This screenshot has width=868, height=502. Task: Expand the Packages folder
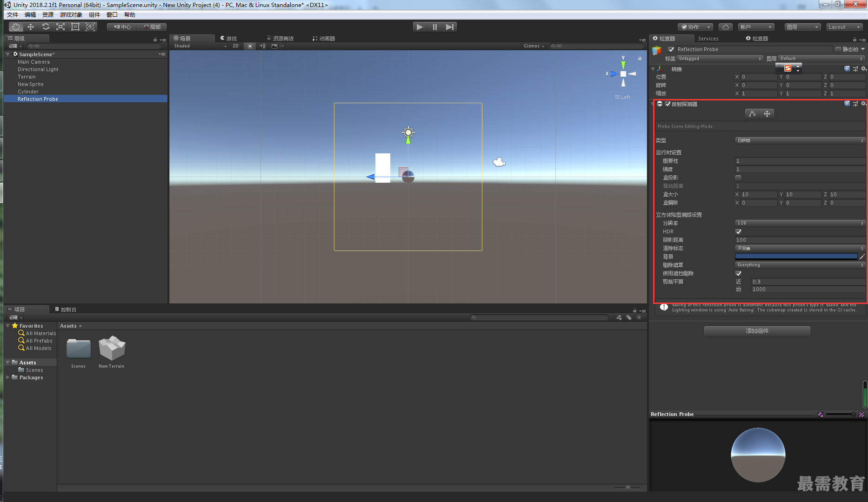click(8, 377)
